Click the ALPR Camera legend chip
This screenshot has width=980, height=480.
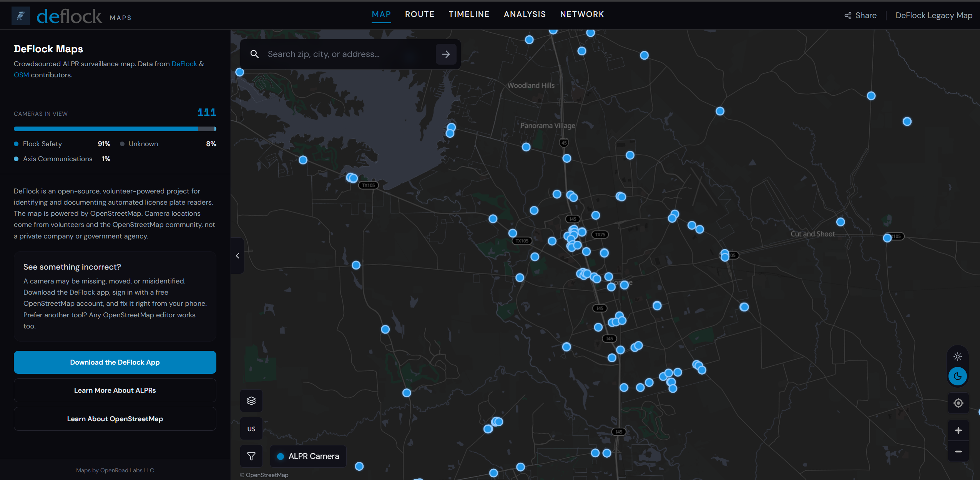[308, 457]
